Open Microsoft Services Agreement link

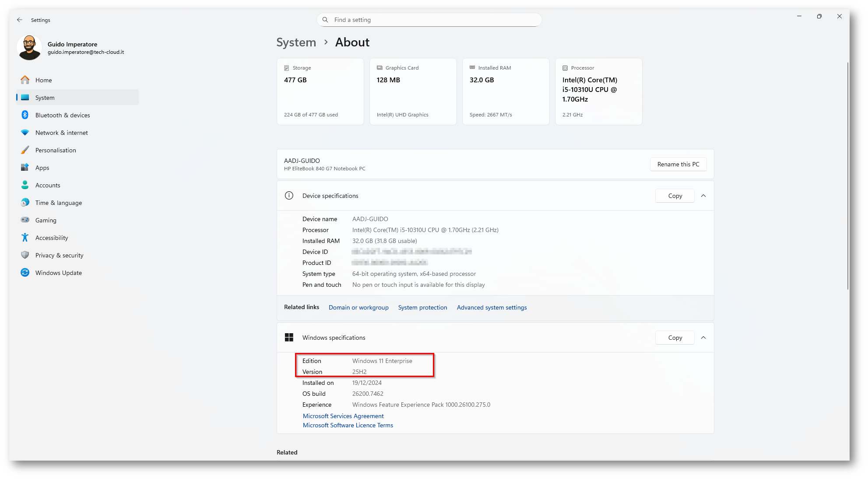(x=343, y=416)
